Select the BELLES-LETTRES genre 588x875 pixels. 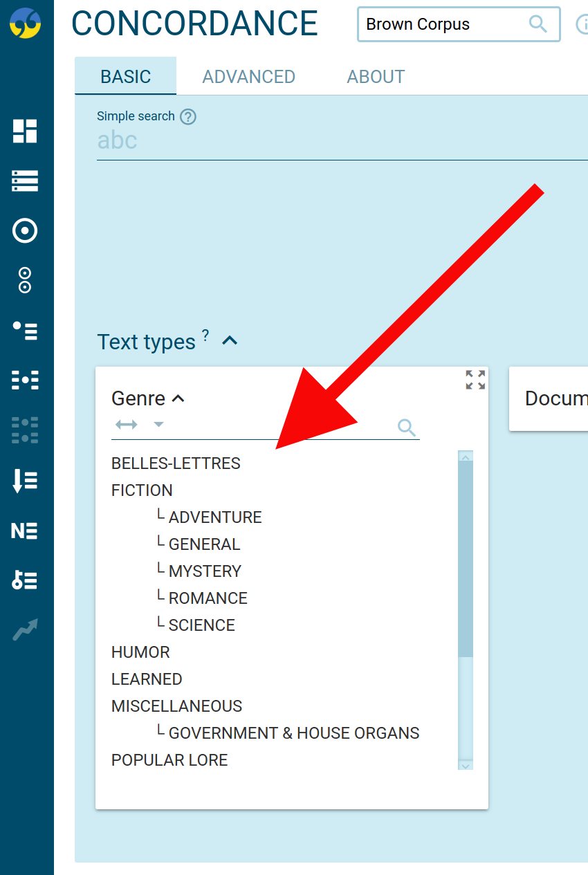coord(176,463)
